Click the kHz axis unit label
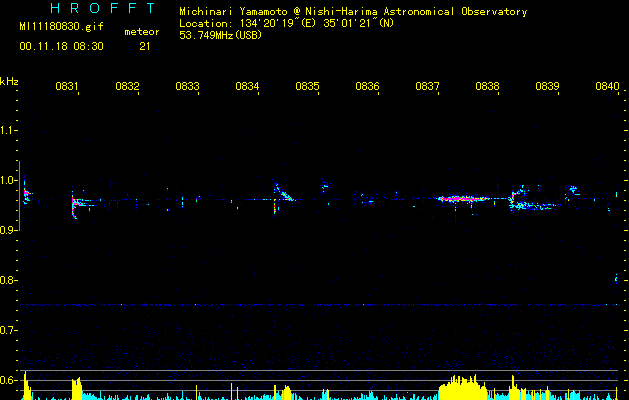This screenshot has width=629, height=400. 9,81
